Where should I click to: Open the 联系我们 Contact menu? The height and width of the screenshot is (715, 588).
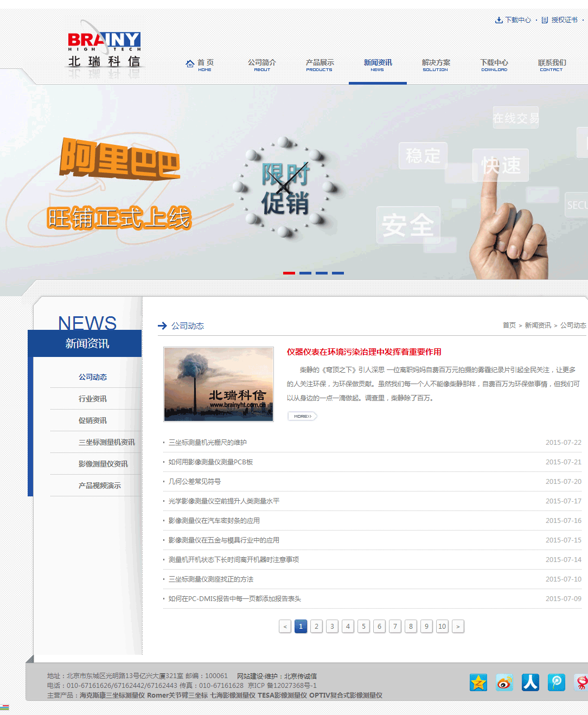[x=552, y=65]
